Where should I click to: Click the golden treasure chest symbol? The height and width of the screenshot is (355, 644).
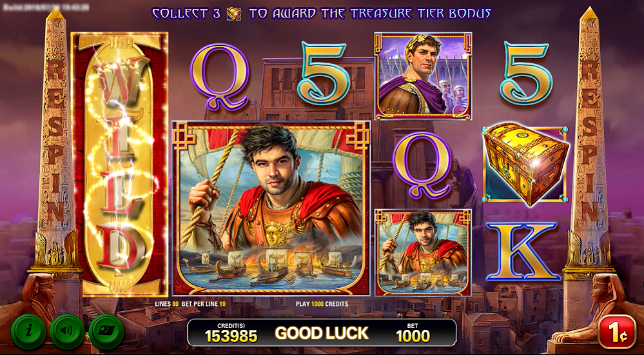click(526, 164)
